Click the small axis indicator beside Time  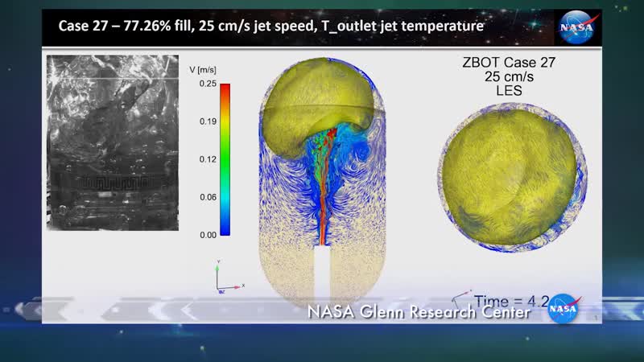tap(462, 298)
